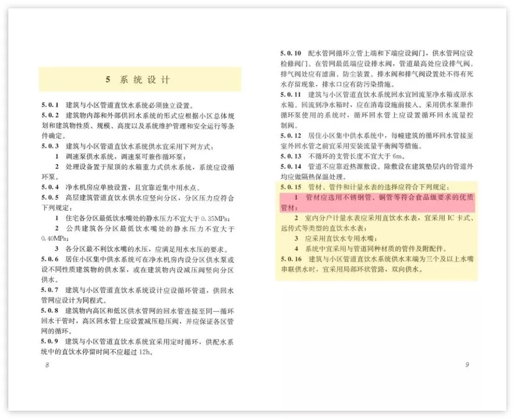The width and height of the screenshot is (515, 420).
Task: Click clause number 5.0.12
Action: [x=291, y=135]
